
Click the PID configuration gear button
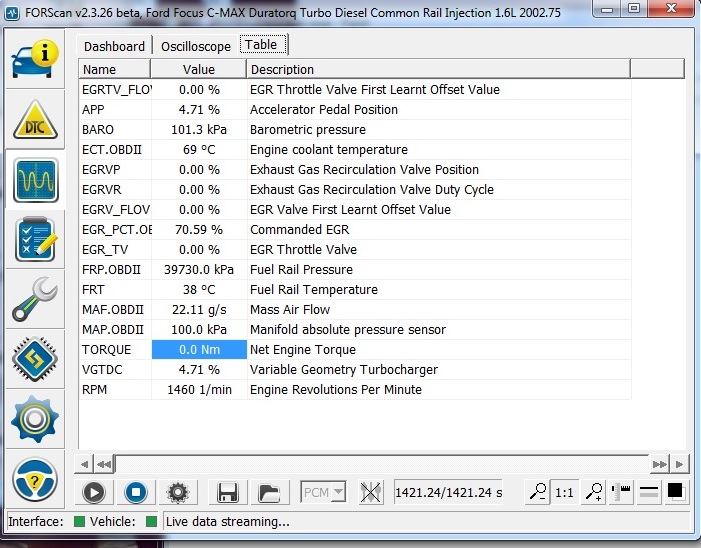[178, 492]
